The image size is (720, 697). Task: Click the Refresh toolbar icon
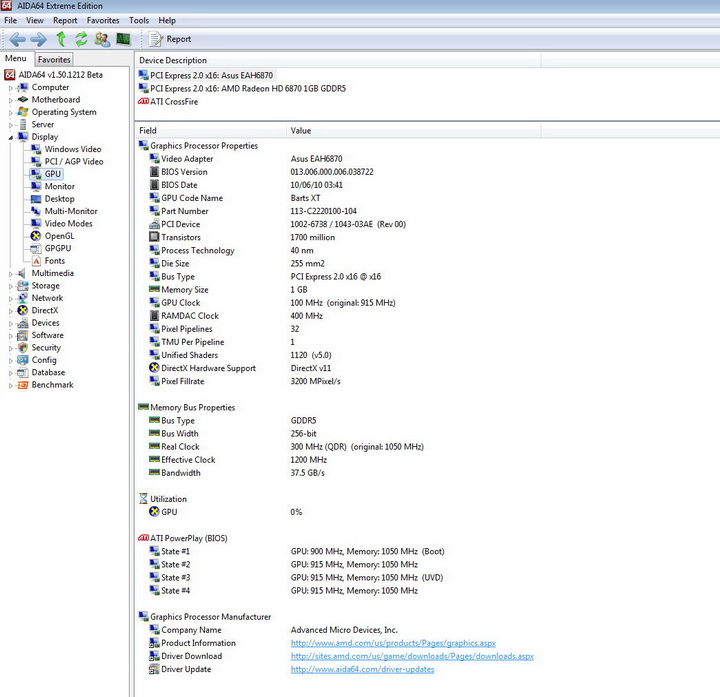pos(81,39)
